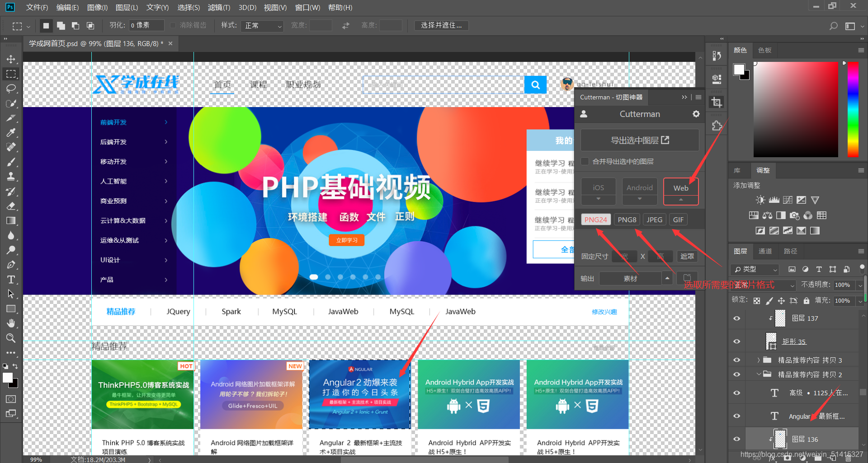Select the Eyedropper tool
The width and height of the screenshot is (868, 463).
[11, 132]
